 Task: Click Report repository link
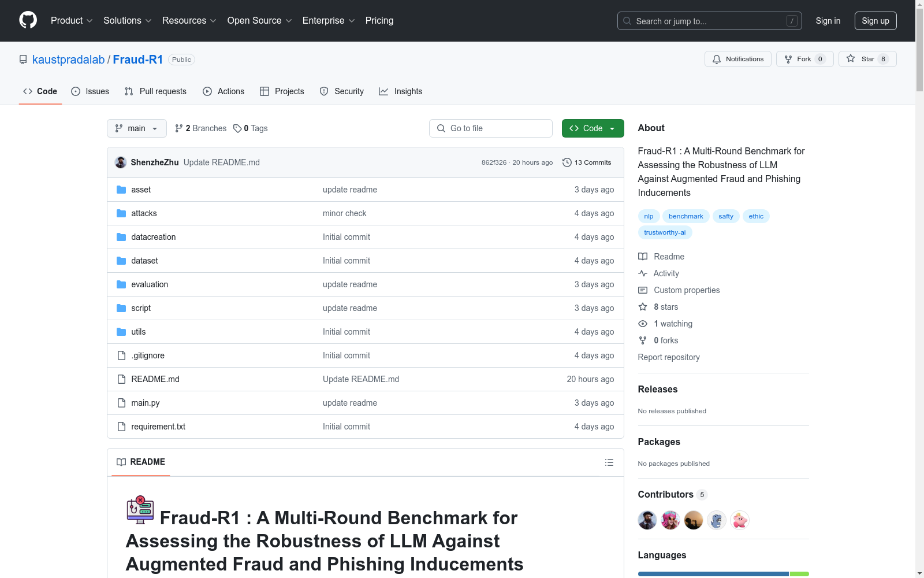(669, 357)
